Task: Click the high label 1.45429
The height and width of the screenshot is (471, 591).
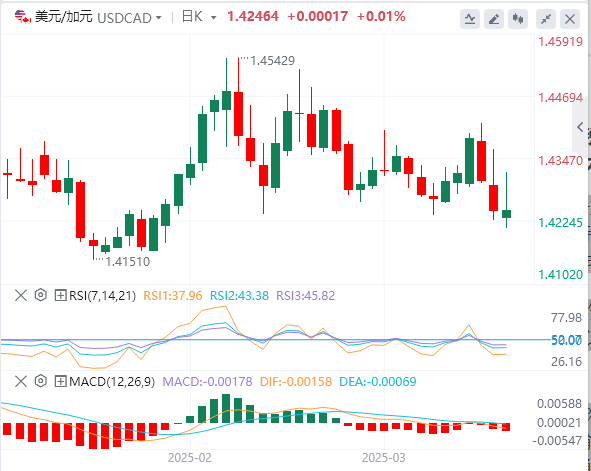Action: (x=273, y=61)
